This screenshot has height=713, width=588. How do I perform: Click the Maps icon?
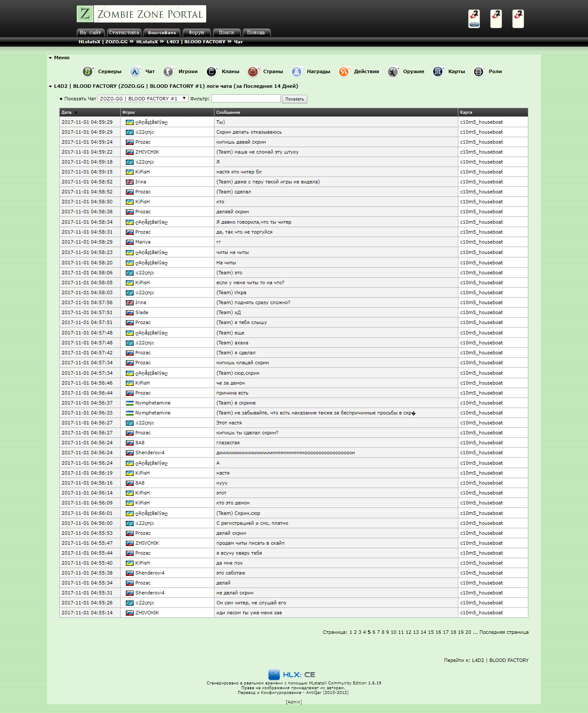click(x=438, y=71)
